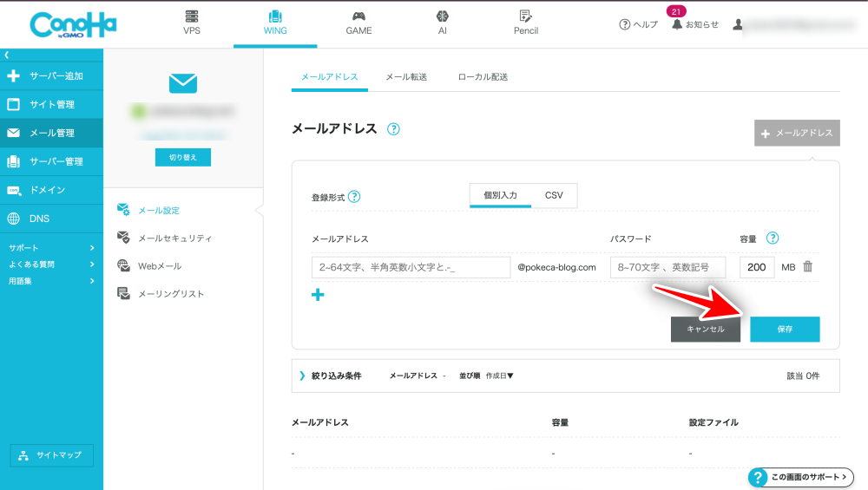Open the notifications bell icon
Image resolution: width=868 pixels, height=490 pixels.
(x=677, y=24)
